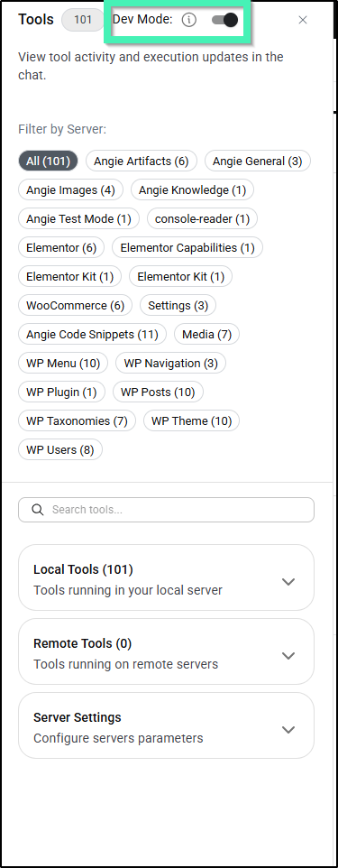Filter by WP Users (8)
The image size is (338, 868).
(x=60, y=449)
